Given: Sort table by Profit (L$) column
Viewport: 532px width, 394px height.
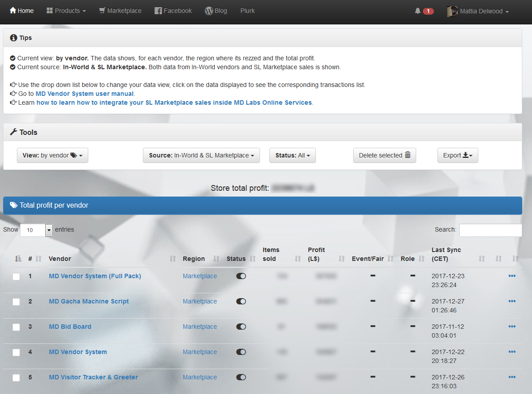Looking at the screenshot, I should tap(326, 255).
